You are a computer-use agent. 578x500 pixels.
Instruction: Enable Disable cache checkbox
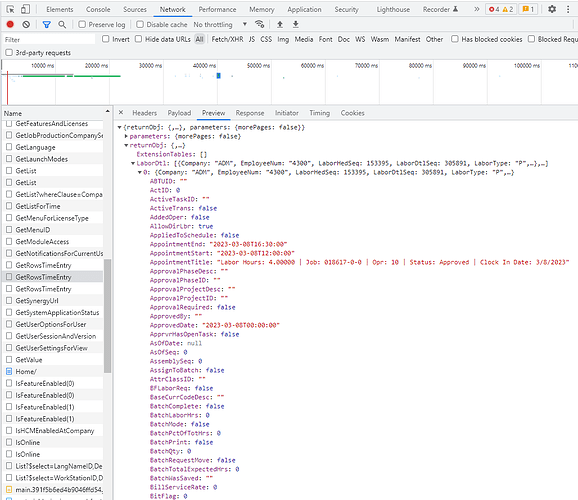(140, 24)
